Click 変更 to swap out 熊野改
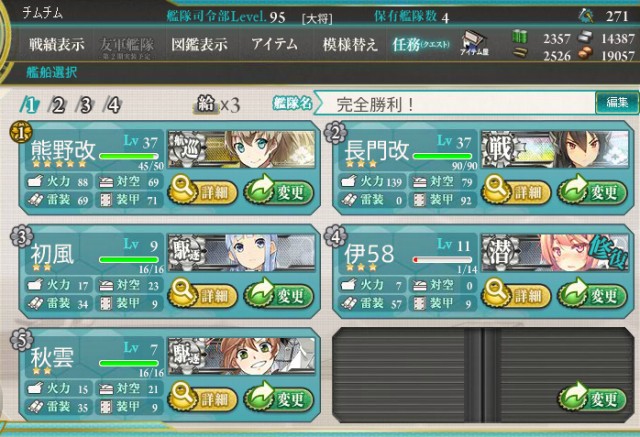This screenshot has height=437, width=640. coord(279,191)
